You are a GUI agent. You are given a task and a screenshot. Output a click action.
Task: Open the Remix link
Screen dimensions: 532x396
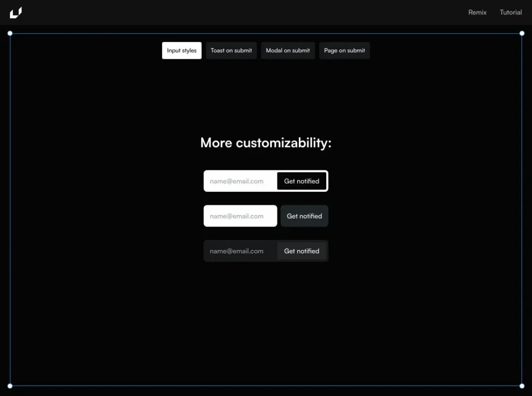click(477, 12)
